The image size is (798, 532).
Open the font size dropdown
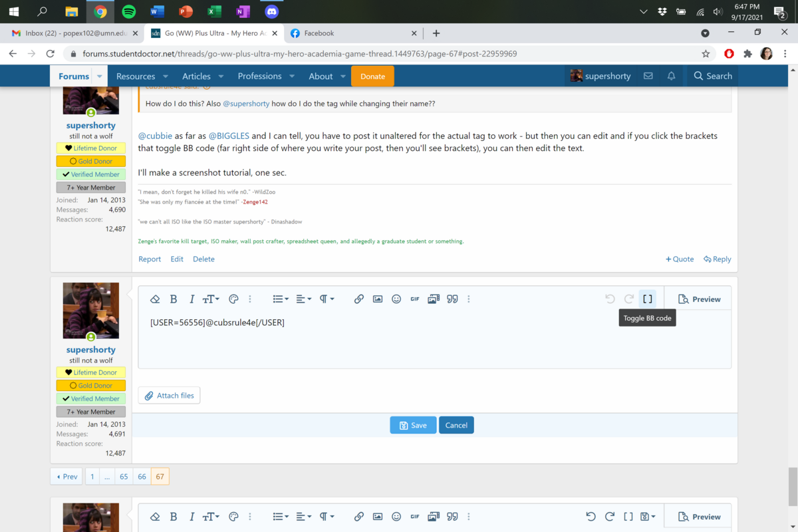coord(211,299)
